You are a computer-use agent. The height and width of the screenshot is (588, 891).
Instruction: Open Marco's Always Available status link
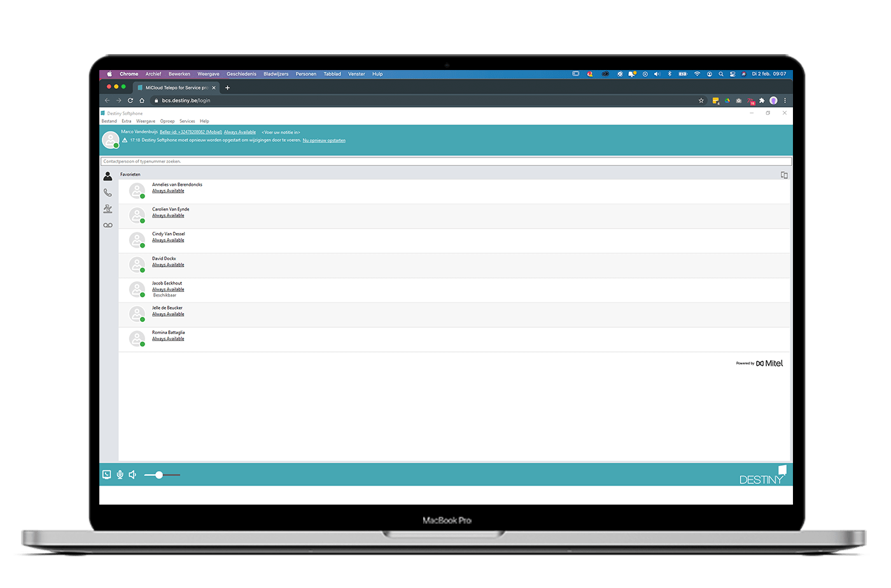tap(240, 132)
